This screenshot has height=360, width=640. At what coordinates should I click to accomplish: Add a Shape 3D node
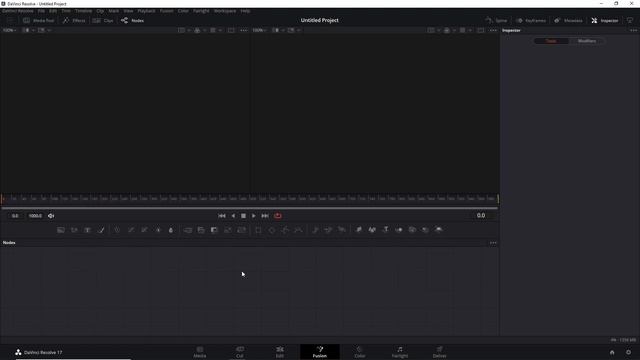pyautogui.click(x=372, y=230)
